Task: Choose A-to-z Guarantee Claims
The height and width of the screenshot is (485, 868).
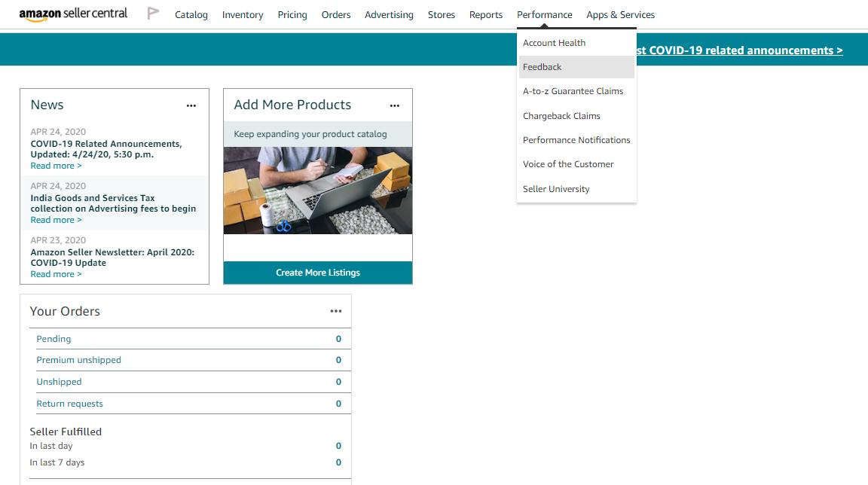Action: click(576, 91)
